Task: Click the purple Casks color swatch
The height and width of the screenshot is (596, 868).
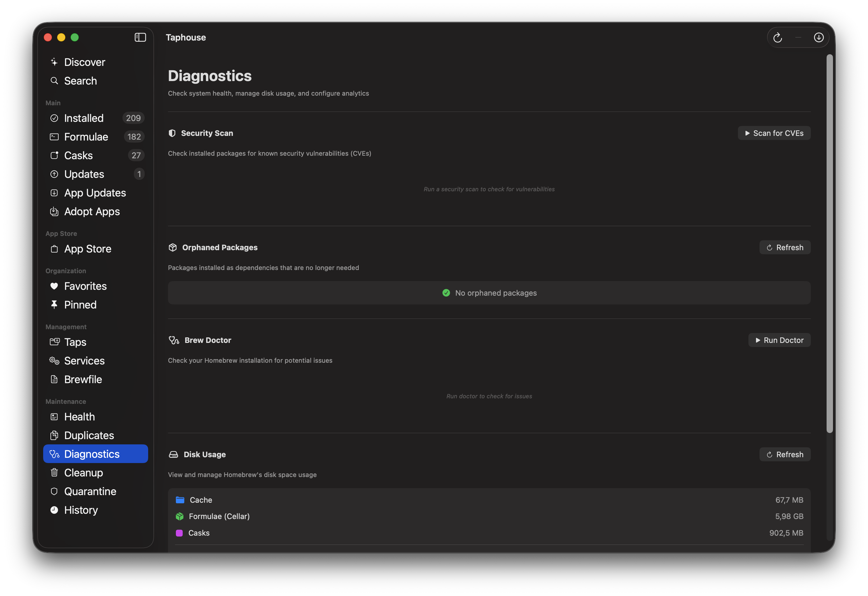Action: pos(179,533)
